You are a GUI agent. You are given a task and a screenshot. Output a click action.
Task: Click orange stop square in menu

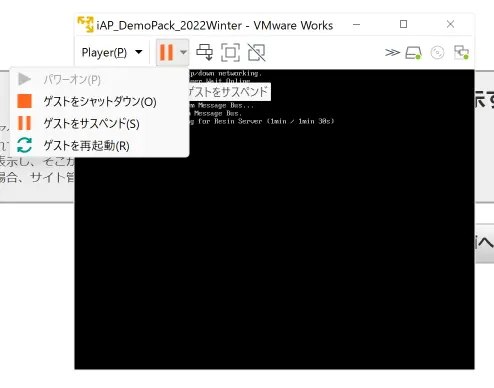pos(24,101)
